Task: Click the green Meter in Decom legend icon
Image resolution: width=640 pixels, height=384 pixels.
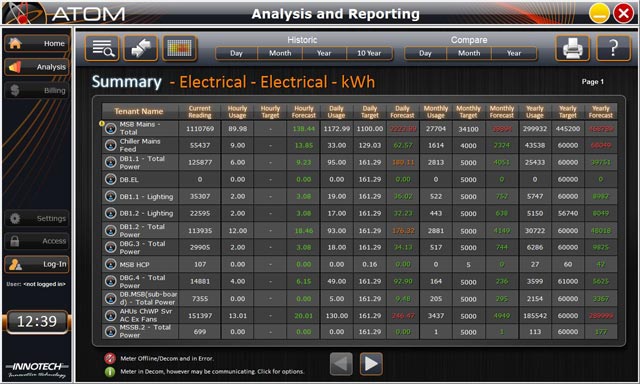Action: [110, 372]
